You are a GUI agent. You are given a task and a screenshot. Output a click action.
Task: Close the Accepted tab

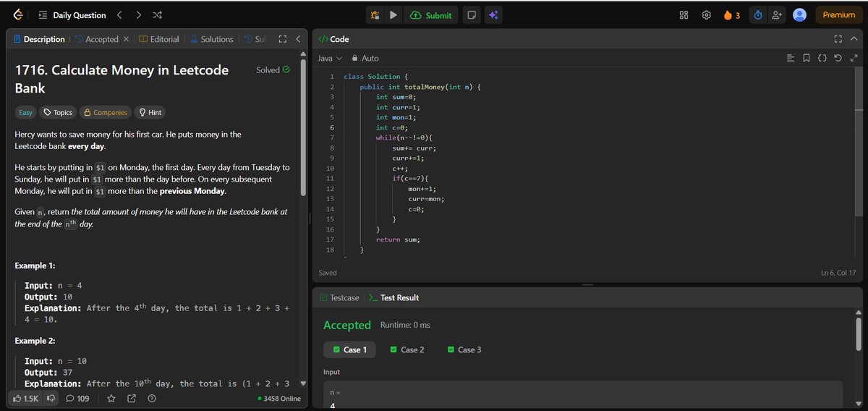(x=126, y=39)
